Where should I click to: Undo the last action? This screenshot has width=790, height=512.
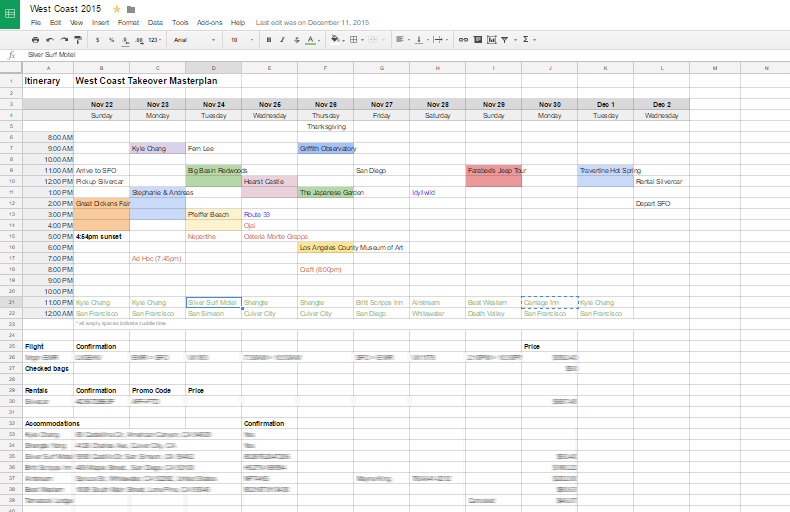[49, 40]
